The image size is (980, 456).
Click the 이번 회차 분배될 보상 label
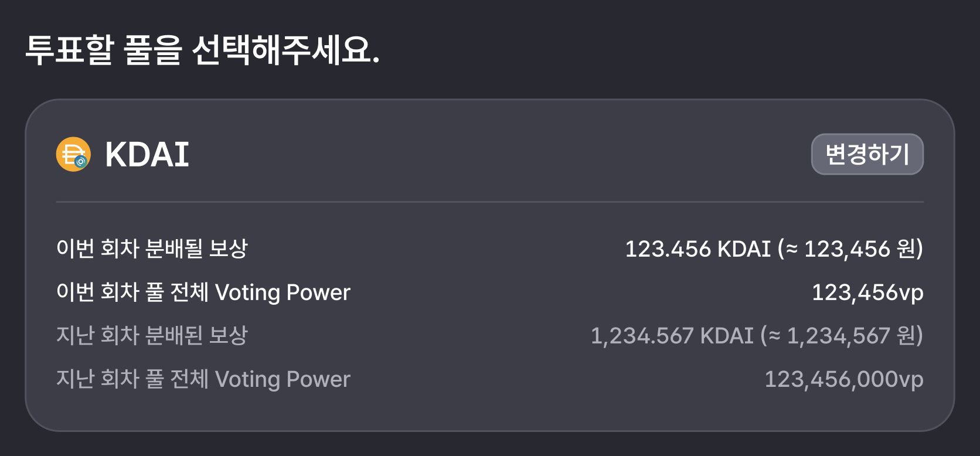[x=152, y=249]
